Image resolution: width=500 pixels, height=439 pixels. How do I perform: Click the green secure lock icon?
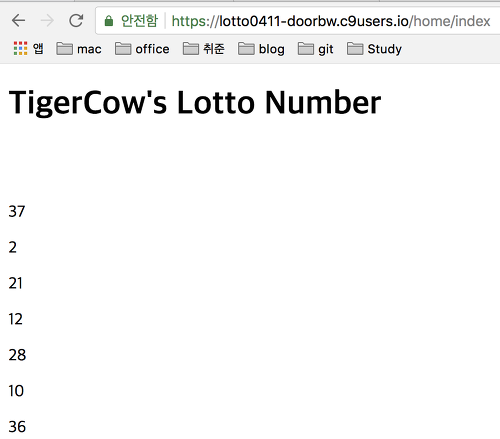click(x=109, y=21)
